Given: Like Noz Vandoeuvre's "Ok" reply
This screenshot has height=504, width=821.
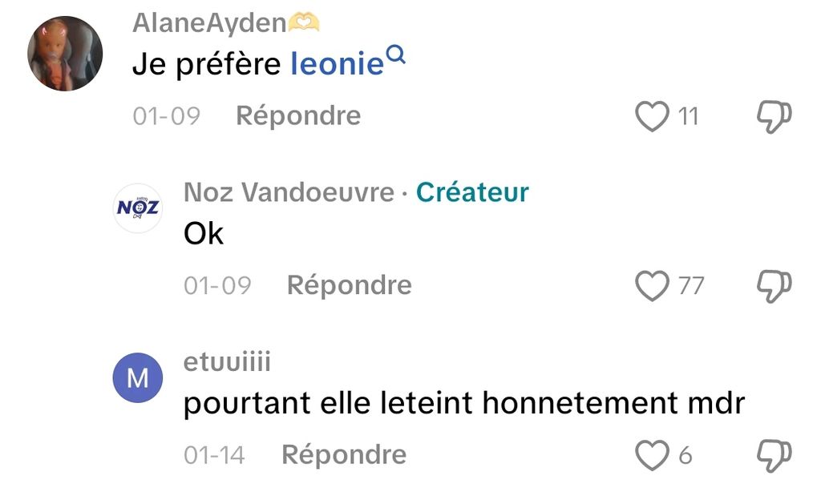Looking at the screenshot, I should pos(652,286).
